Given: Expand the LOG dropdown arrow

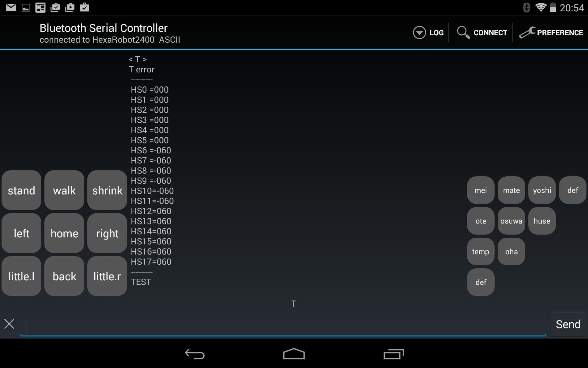Looking at the screenshot, I should point(419,33).
